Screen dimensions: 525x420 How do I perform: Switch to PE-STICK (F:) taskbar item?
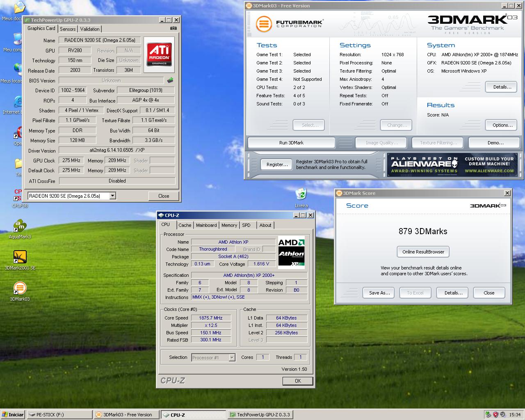click(x=59, y=415)
